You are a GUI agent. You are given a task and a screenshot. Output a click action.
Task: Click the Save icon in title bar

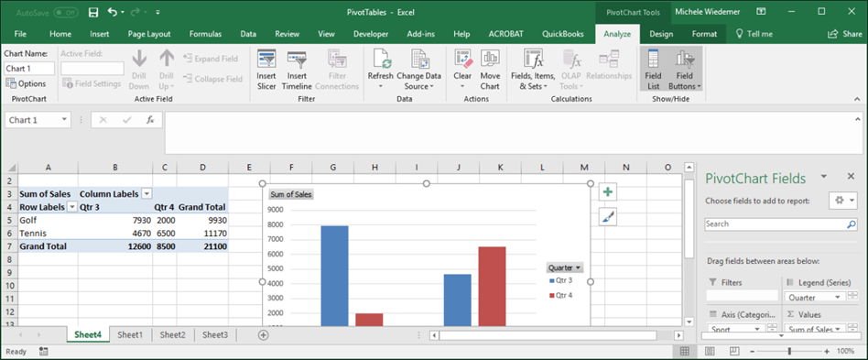coord(93,12)
